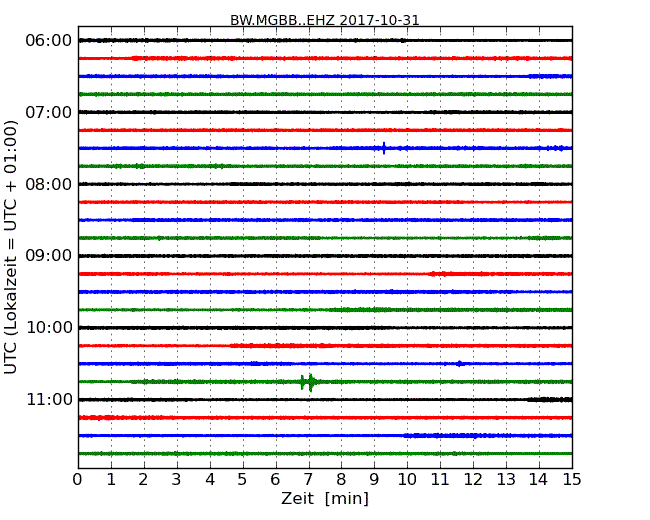The height and width of the screenshot is (520, 650).
Task: Click the x-axis tick label 8
Action: click(341, 480)
